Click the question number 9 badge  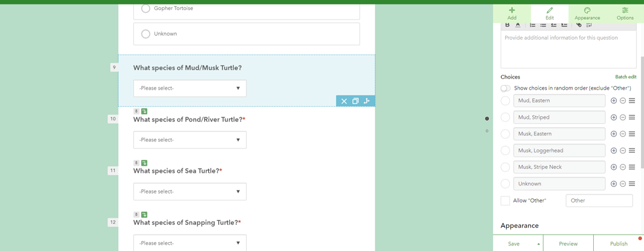(114, 68)
